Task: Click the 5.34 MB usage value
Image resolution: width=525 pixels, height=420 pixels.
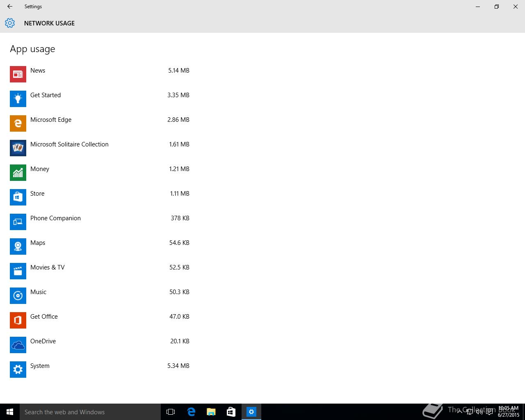Action: [178, 366]
